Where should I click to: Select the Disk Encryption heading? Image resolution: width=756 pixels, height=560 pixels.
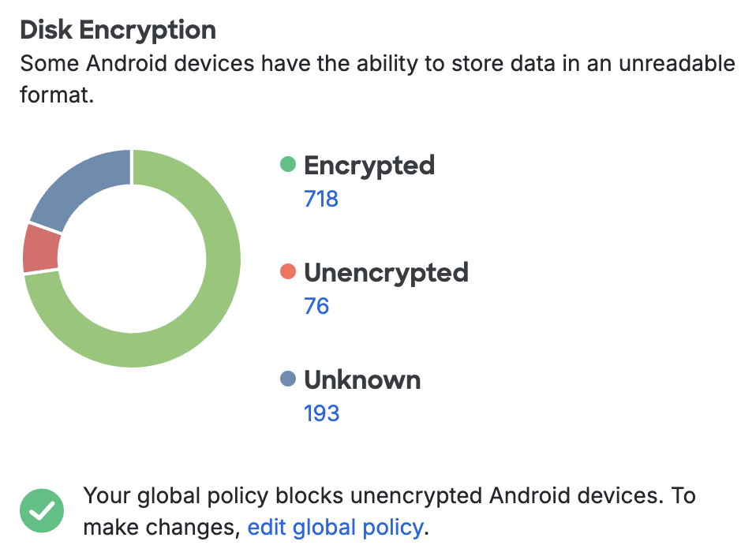click(118, 29)
